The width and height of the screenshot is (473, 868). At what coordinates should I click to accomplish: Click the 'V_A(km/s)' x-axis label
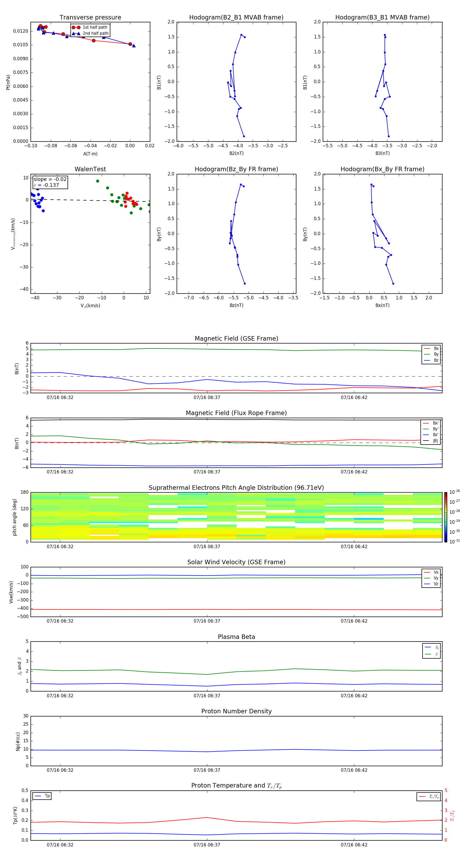click(x=90, y=306)
